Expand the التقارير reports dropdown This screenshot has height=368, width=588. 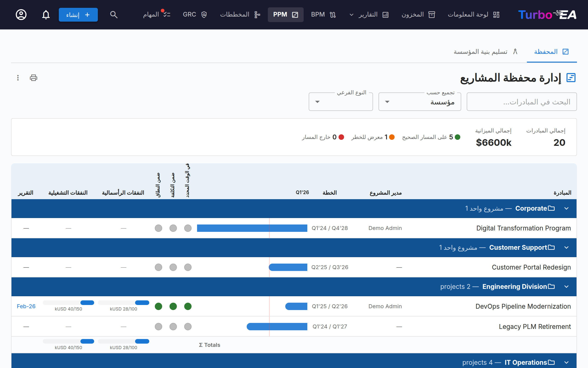(x=369, y=14)
